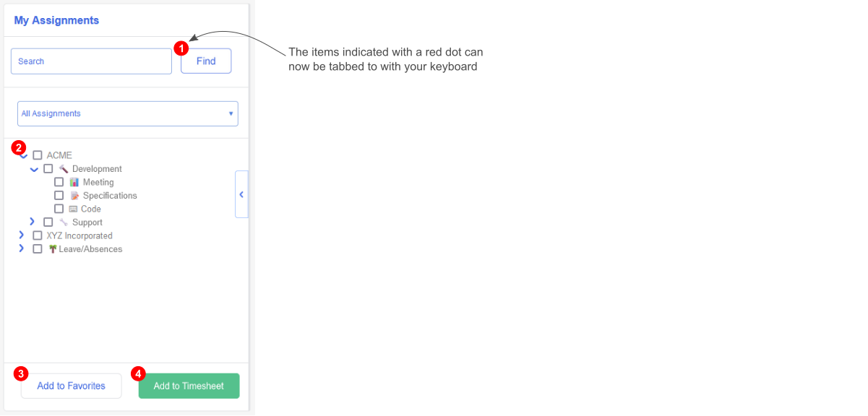Viewport: 868px width, 416px height.
Task: Click the Meeting chart icon
Action: pos(74,182)
